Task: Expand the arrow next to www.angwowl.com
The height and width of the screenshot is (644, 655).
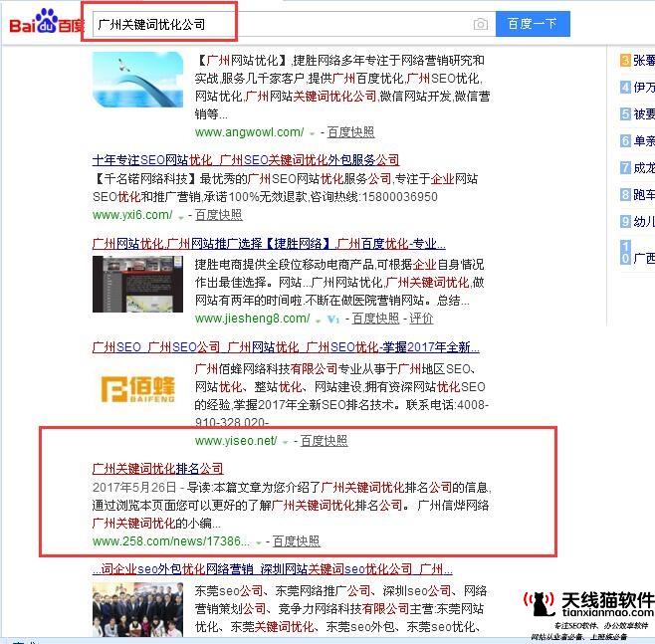Action: pyautogui.click(x=312, y=133)
